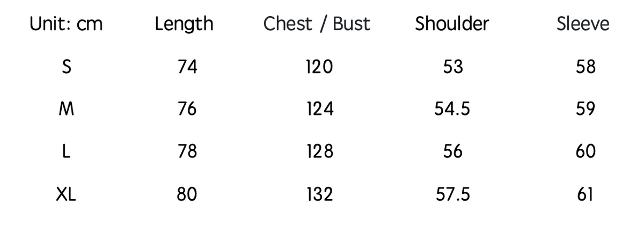Click the shoulder value 57.5
The image size is (644, 225).
[452, 194]
